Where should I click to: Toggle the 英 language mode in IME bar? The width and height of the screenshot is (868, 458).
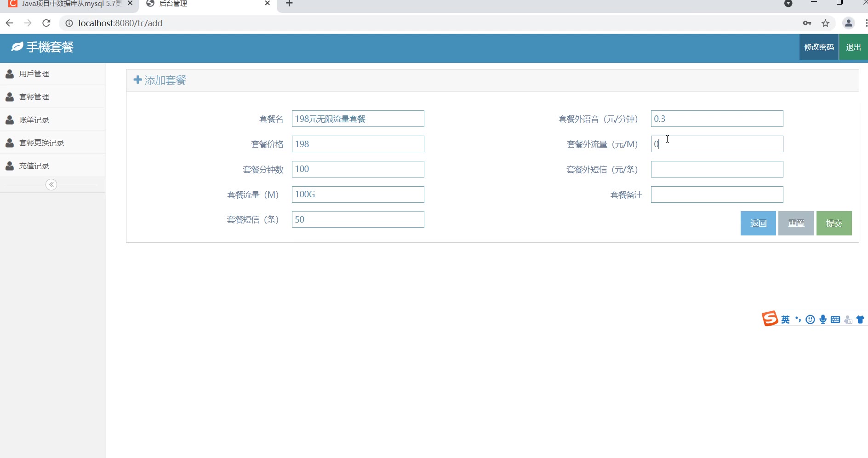coord(785,320)
